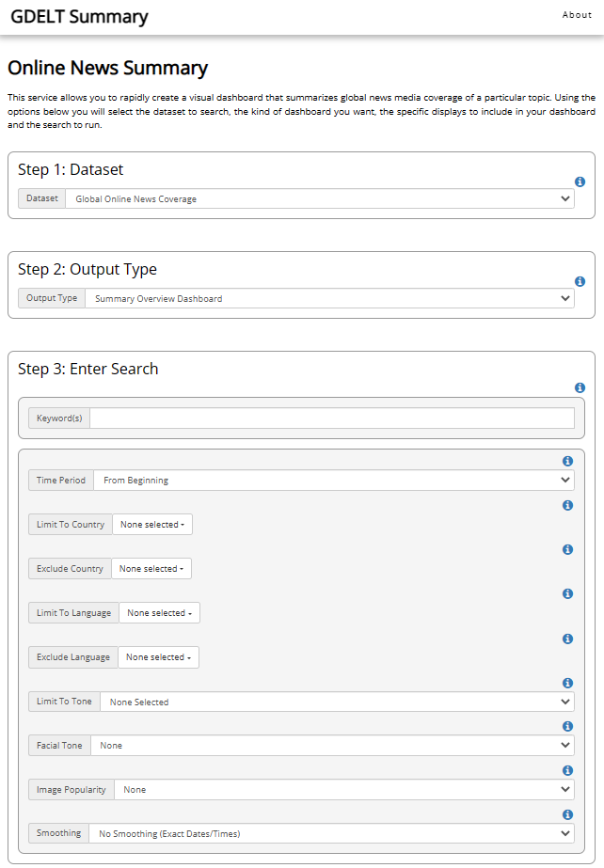
Task: Open the Output Type dropdown
Action: pos(328,298)
